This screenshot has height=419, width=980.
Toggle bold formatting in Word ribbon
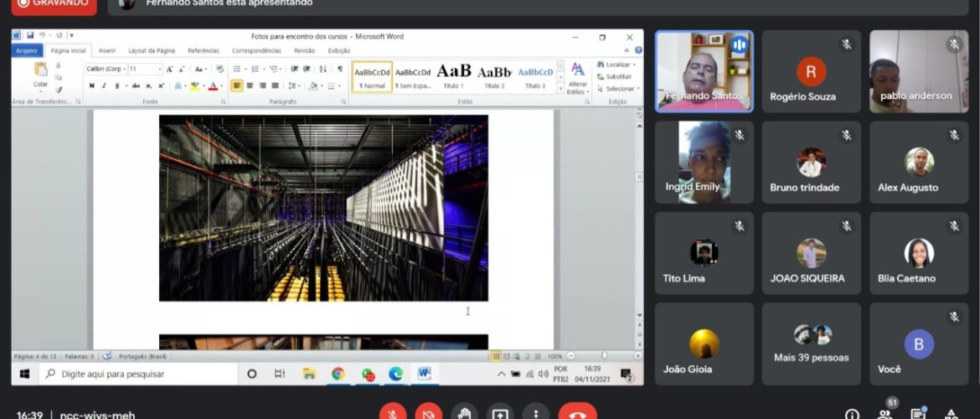pos(92,85)
